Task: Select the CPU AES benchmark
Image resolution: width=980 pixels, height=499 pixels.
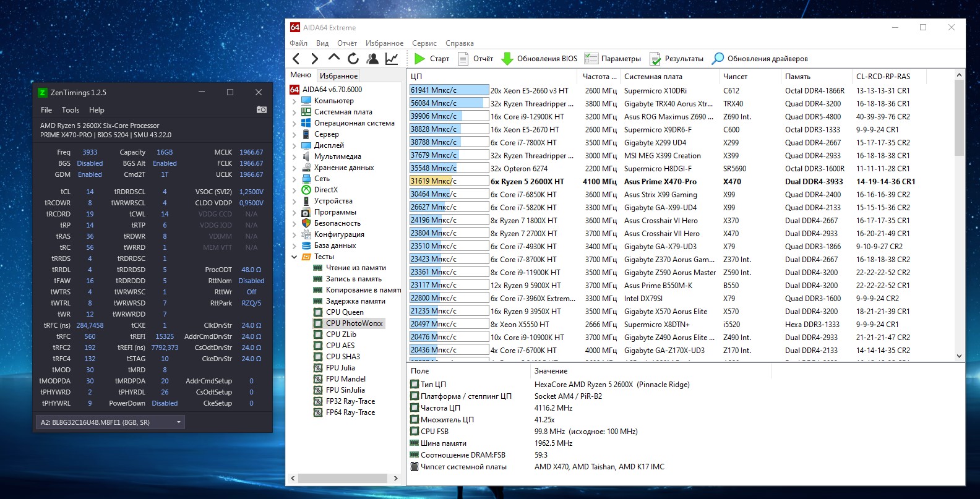Action: click(x=340, y=346)
